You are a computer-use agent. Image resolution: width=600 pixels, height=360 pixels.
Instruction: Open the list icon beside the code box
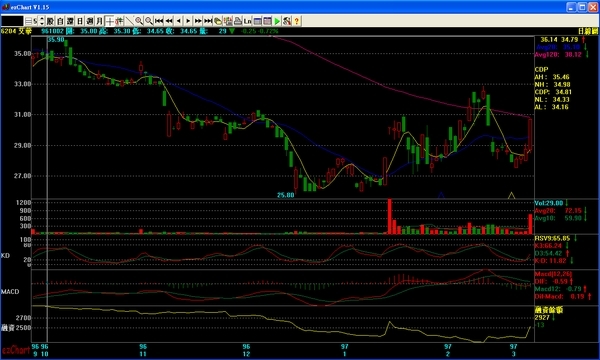tap(28, 21)
